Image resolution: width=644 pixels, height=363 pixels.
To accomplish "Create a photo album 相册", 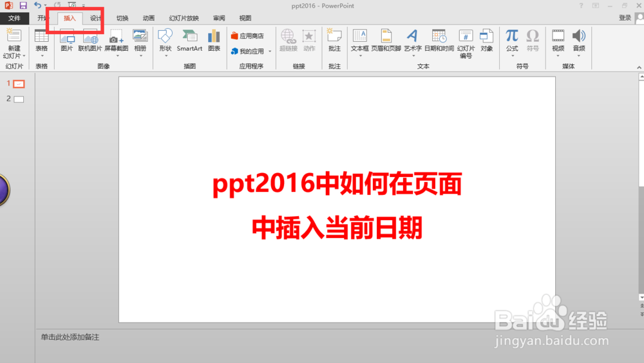I will click(x=140, y=42).
